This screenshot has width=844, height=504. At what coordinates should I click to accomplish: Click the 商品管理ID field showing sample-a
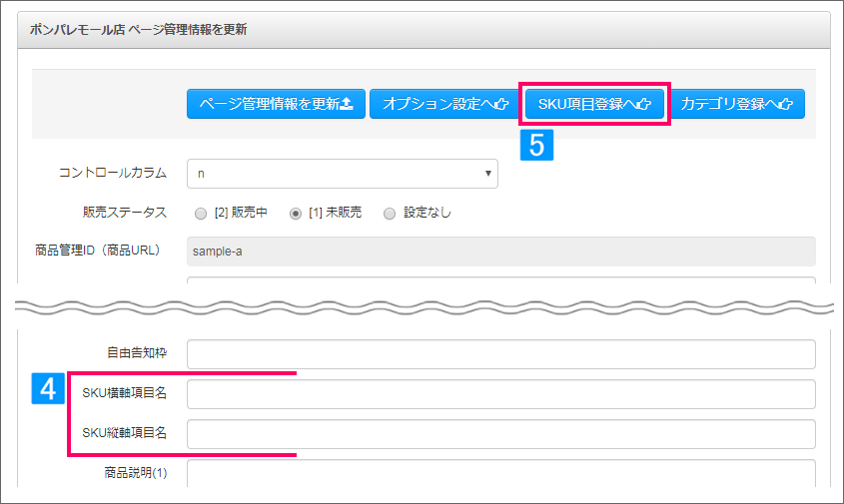pyautogui.click(x=501, y=252)
